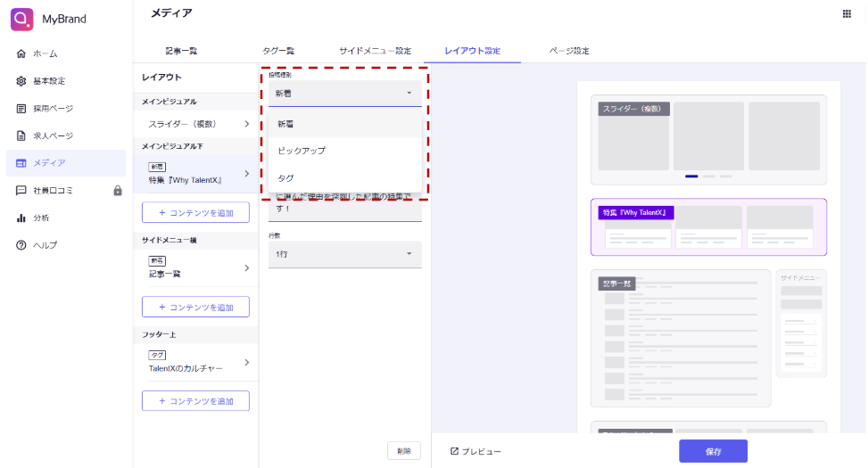Click the lock icon beside 社員口コミ

click(x=117, y=191)
